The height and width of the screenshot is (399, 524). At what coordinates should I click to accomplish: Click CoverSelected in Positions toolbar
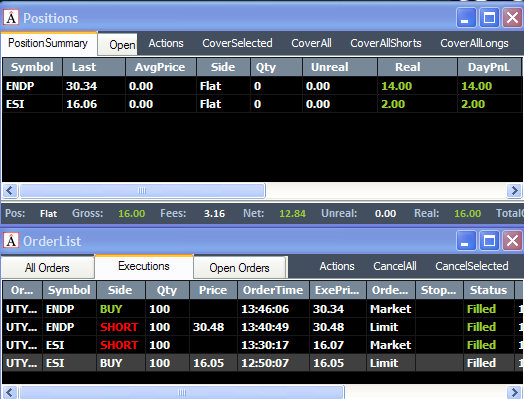[x=237, y=43]
